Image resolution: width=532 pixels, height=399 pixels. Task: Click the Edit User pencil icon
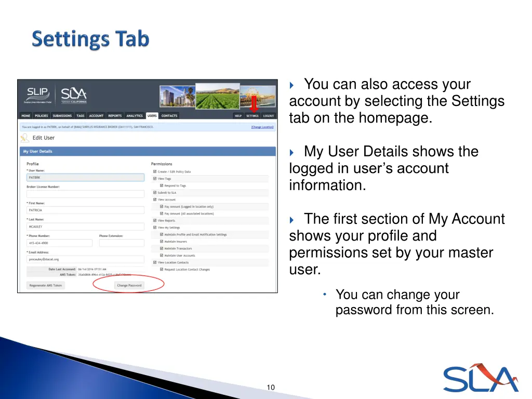[25, 138]
